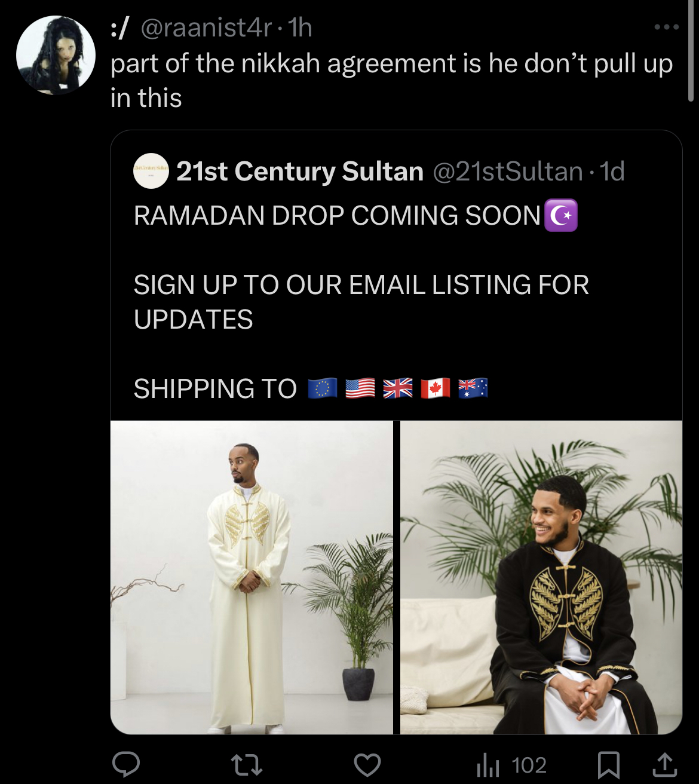Like the tweet with heart icon
699x784 pixels.
point(367,764)
